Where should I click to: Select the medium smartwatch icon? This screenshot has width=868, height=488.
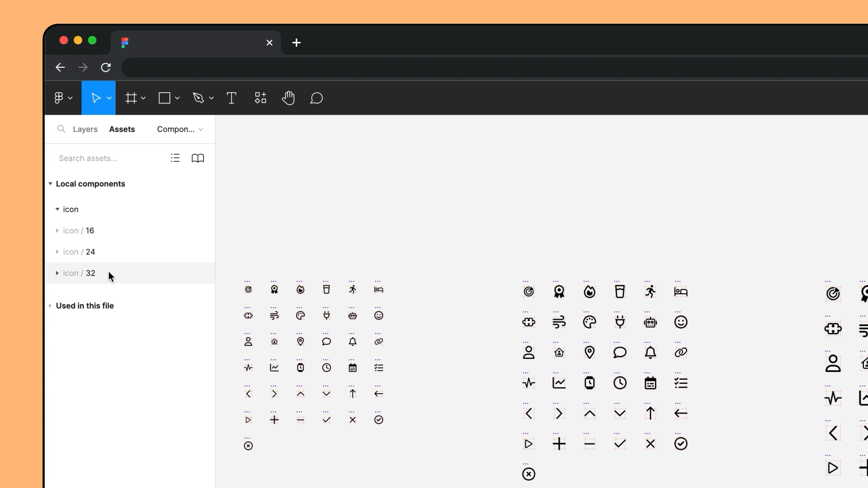coord(590,383)
